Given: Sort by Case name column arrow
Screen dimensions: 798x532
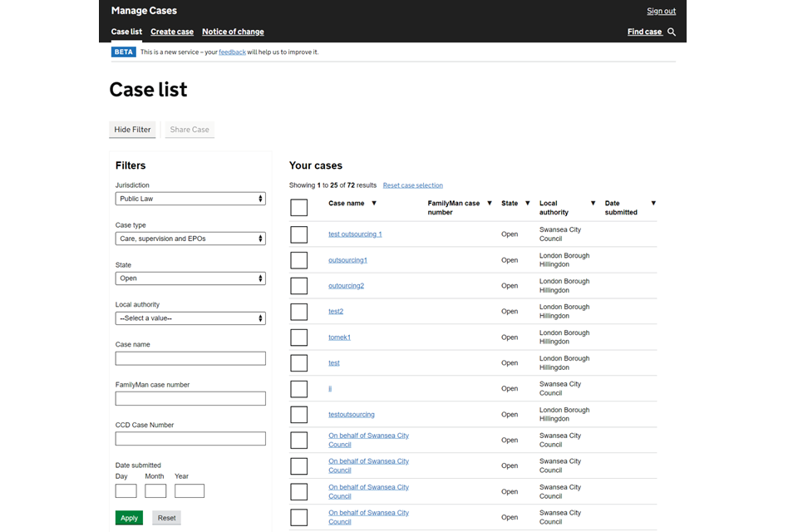Looking at the screenshot, I should pyautogui.click(x=373, y=204).
